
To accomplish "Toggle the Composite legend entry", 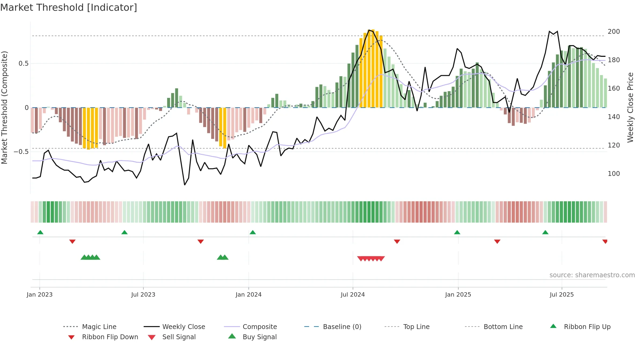I will pyautogui.click(x=250, y=327).
